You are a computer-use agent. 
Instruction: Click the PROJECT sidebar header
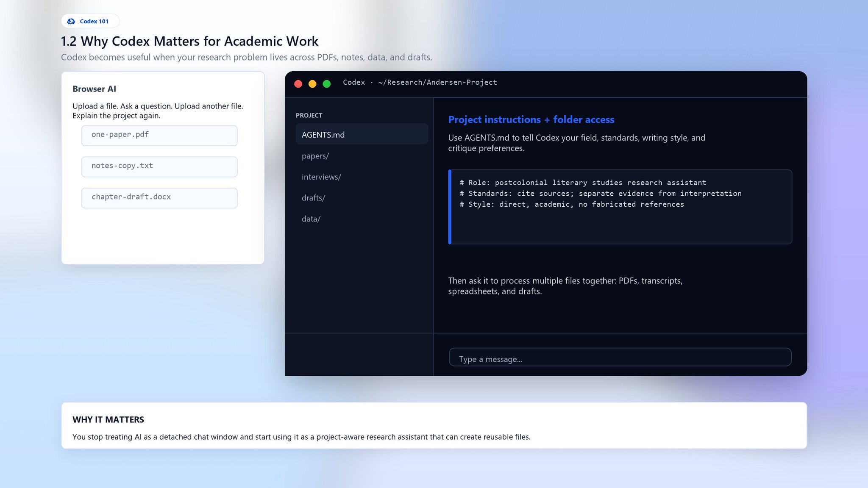coord(309,115)
